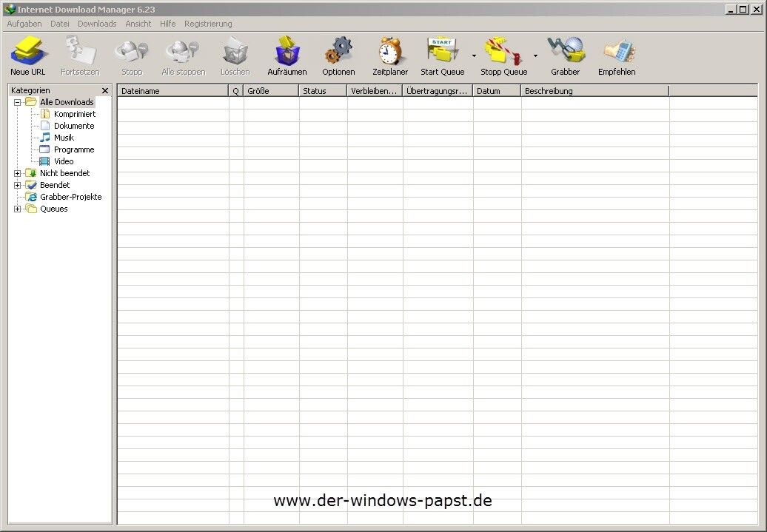
Task: Click the Empfehlen icon
Action: click(617, 52)
